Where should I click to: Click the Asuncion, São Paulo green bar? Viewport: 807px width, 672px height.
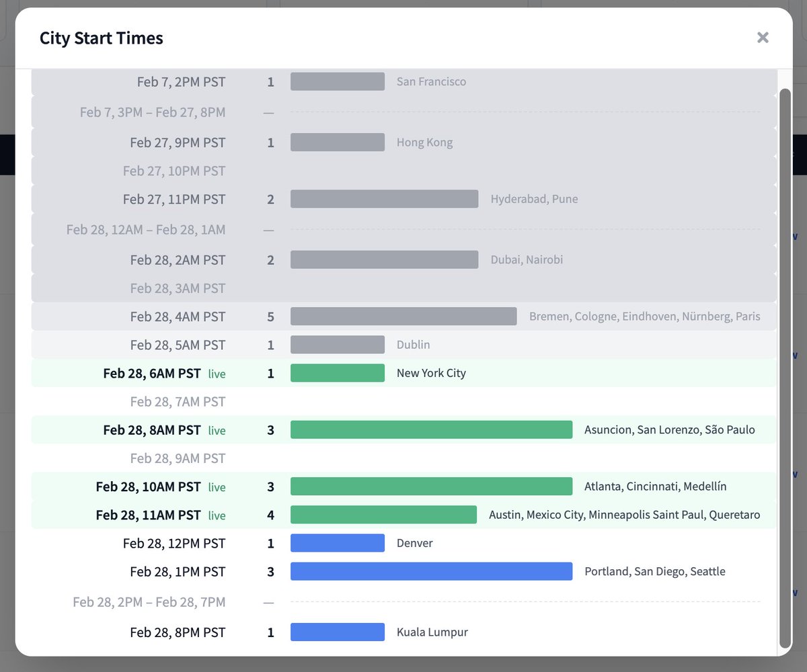[431, 429]
